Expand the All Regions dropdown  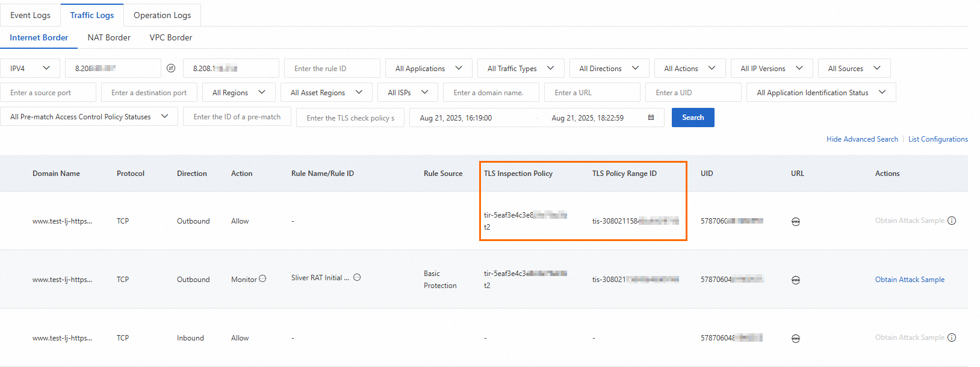click(x=239, y=92)
